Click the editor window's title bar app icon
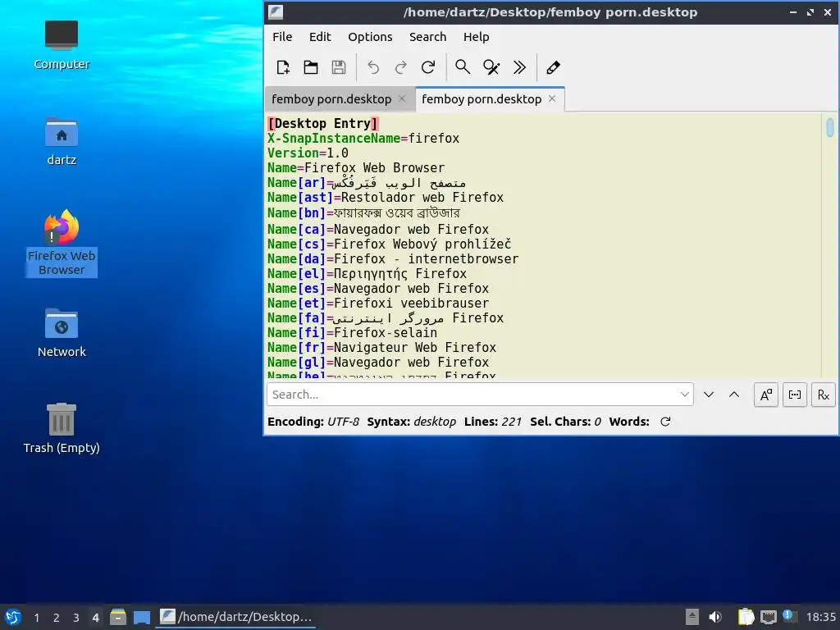The height and width of the screenshot is (630, 840). (276, 11)
